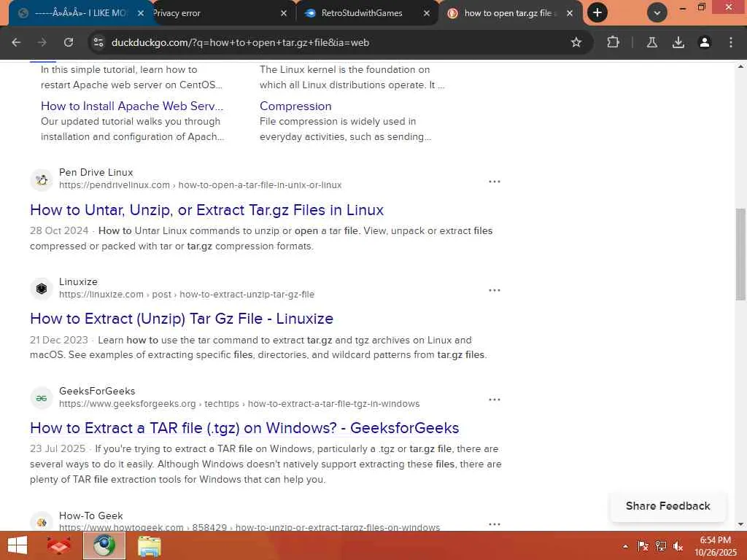This screenshot has height=560, width=747.
Task: Switch to the 'I LIKE MO' tab
Action: pos(79,13)
